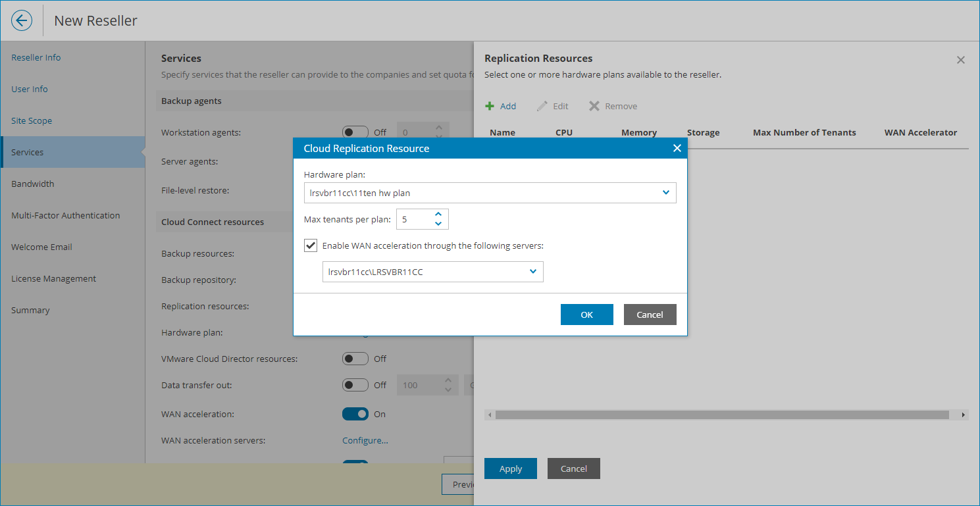Open Configure link for WAN acceleration servers
This screenshot has height=506, width=980.
(365, 440)
